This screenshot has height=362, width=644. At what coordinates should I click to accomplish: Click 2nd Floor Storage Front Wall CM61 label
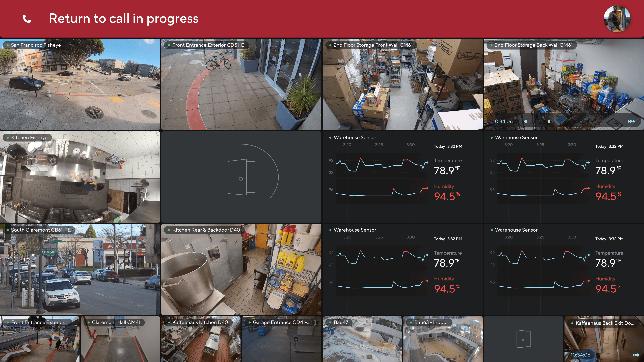(373, 45)
